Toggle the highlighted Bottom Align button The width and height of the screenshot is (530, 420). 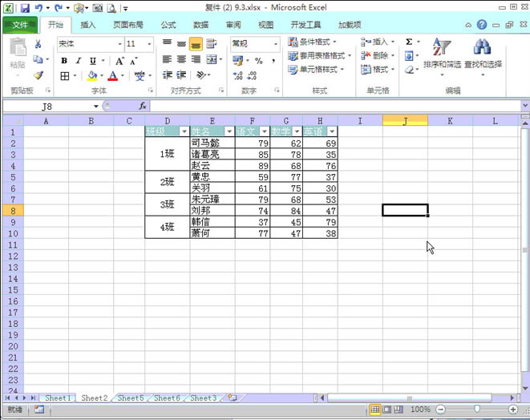point(196,44)
